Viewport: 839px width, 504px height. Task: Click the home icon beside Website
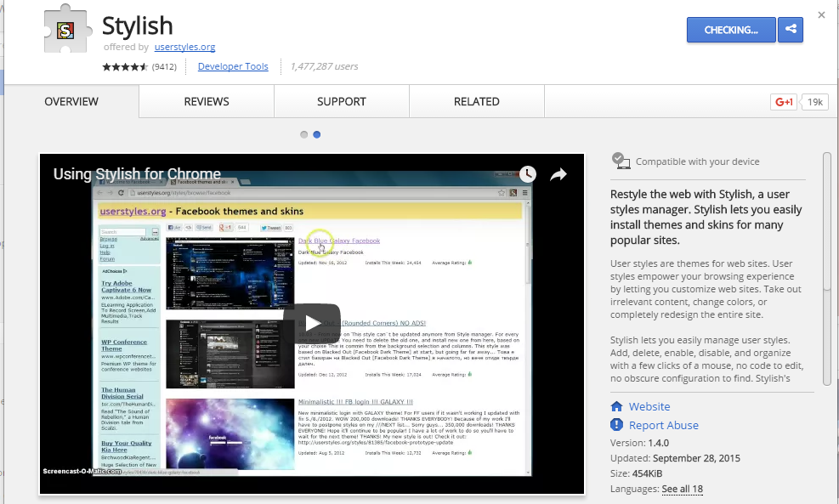pyautogui.click(x=617, y=406)
